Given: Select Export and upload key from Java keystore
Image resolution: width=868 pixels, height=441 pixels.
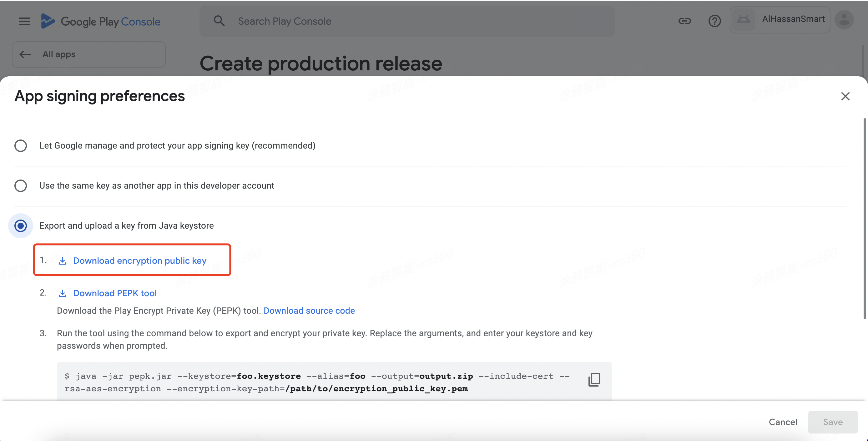Looking at the screenshot, I should 21,226.
